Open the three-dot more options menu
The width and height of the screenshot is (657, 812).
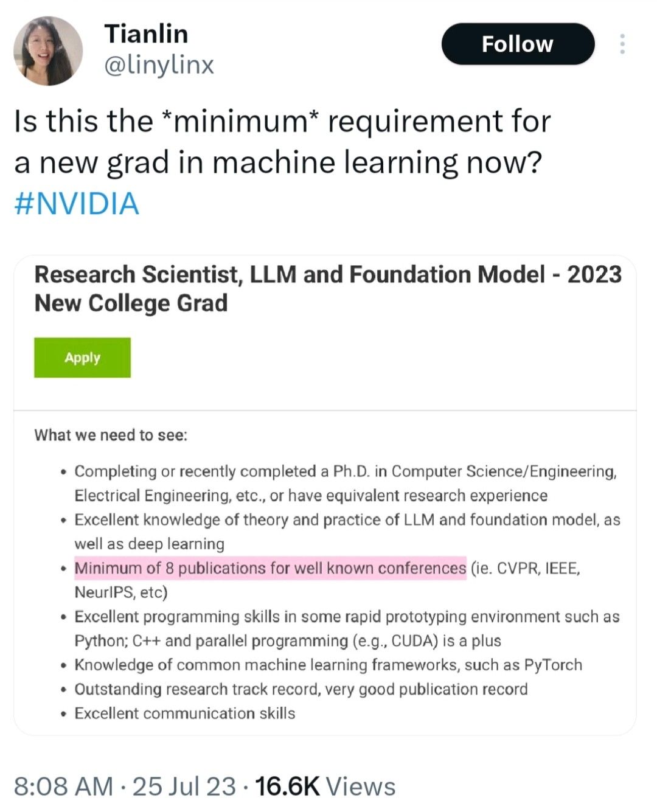622,44
